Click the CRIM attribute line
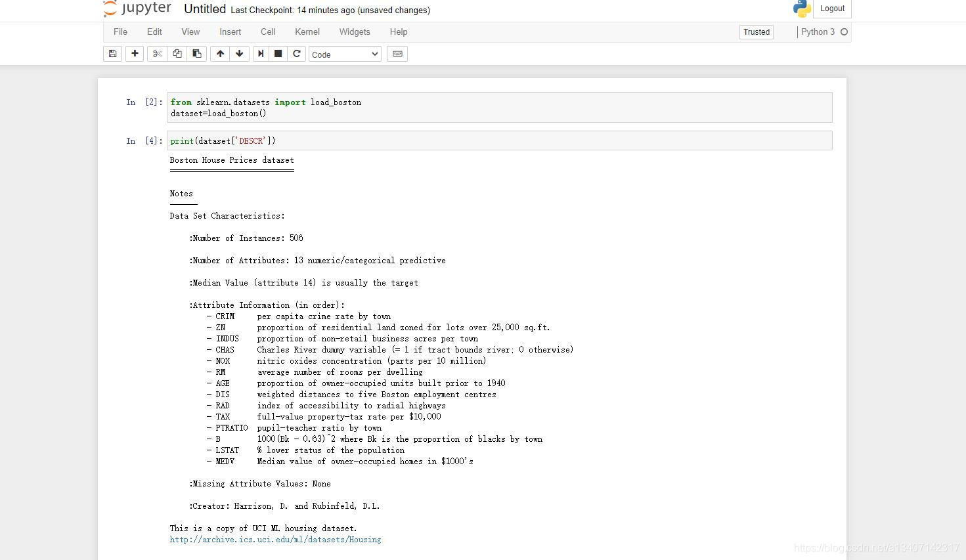The height and width of the screenshot is (560, 966). (x=299, y=316)
